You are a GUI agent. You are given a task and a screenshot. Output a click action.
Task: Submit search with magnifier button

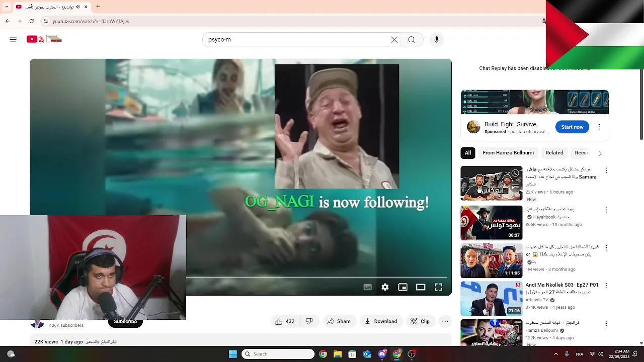pyautogui.click(x=412, y=40)
